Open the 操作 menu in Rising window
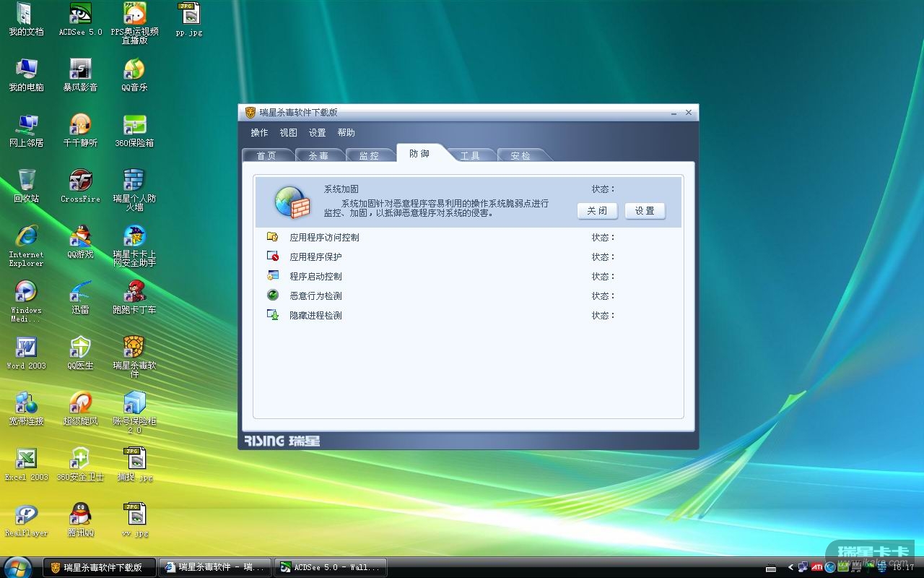Image resolution: width=924 pixels, height=578 pixels. 259,133
